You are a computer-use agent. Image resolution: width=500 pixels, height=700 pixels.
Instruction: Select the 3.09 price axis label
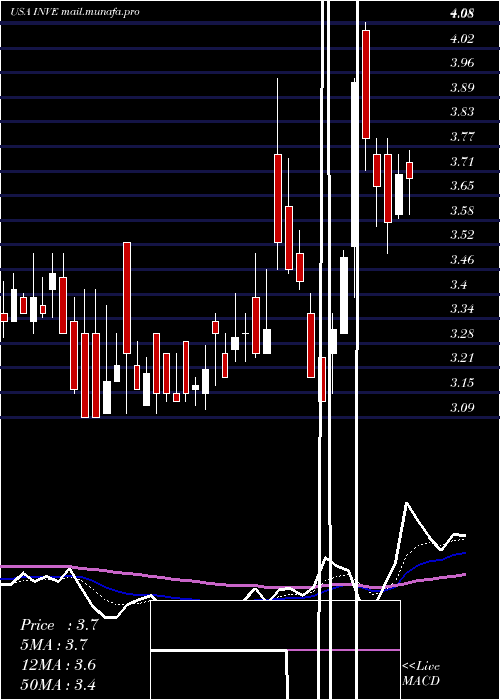(x=462, y=407)
